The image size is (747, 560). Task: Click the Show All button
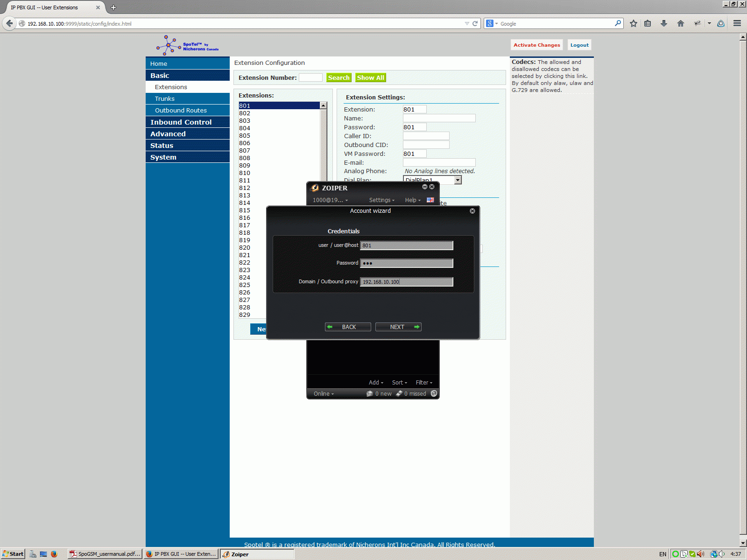click(371, 77)
